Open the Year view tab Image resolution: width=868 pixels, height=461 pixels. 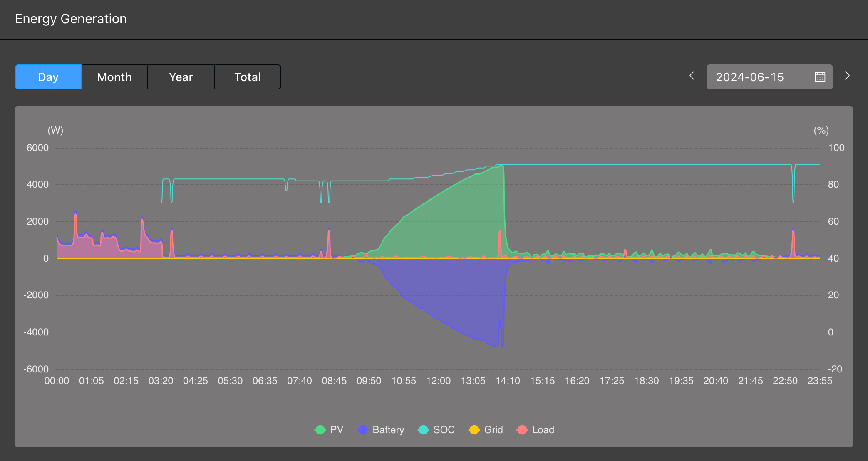pyautogui.click(x=181, y=77)
